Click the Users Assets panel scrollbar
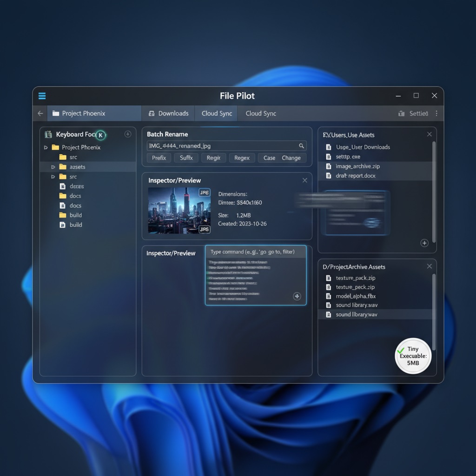Viewport: 476px width, 476px height. pos(434,192)
